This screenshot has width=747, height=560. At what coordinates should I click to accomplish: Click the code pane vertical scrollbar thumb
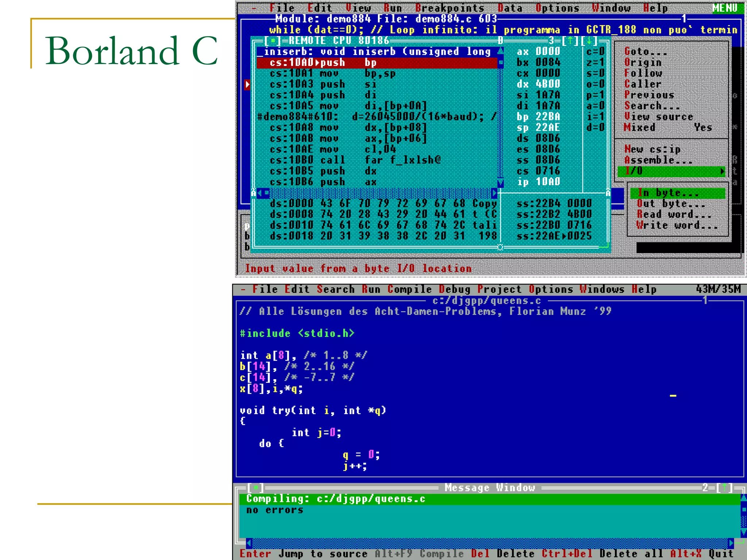501,62
